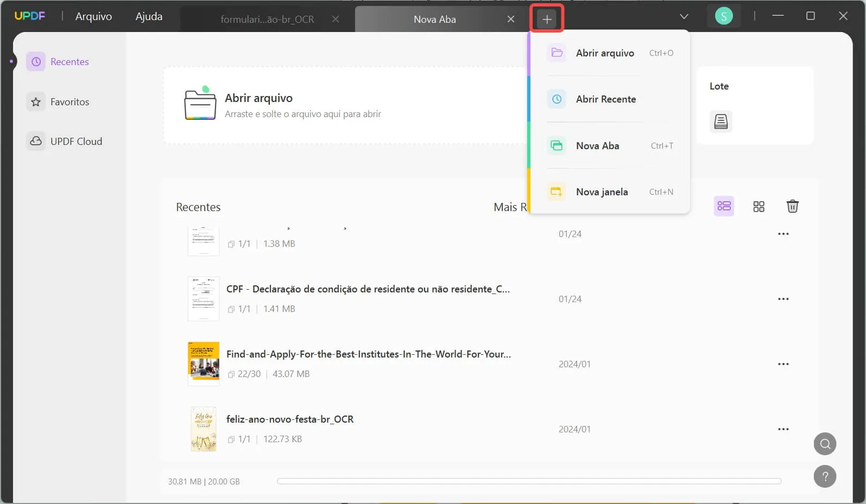This screenshot has width=866, height=504.
Task: Click the UPDF Cloud sidebar icon
Action: point(36,141)
